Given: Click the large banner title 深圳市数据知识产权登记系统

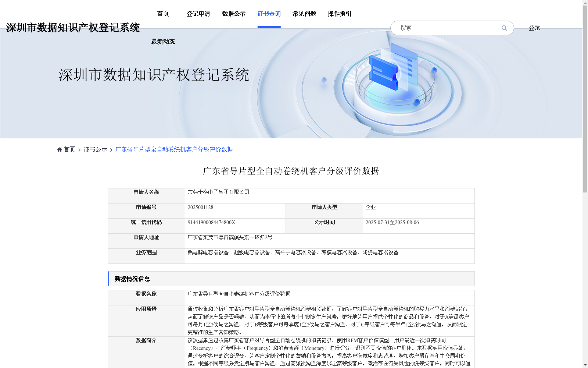Looking at the screenshot, I should tap(154, 75).
